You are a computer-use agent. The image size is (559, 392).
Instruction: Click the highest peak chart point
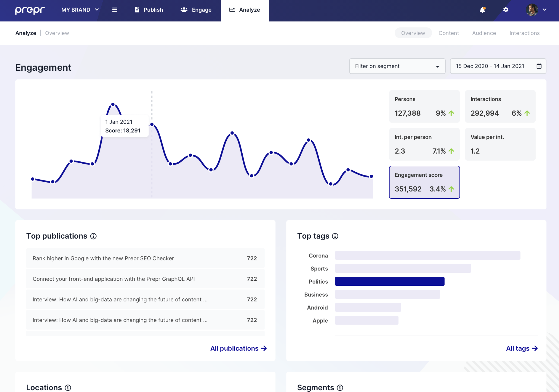113,104
